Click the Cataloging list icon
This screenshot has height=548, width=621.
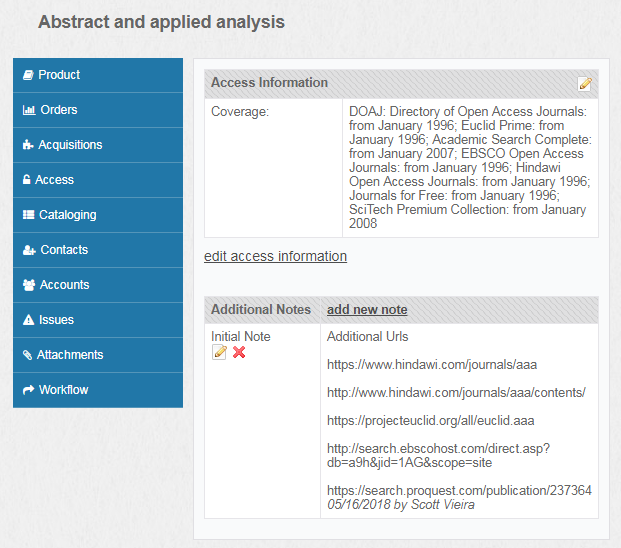click(29, 215)
